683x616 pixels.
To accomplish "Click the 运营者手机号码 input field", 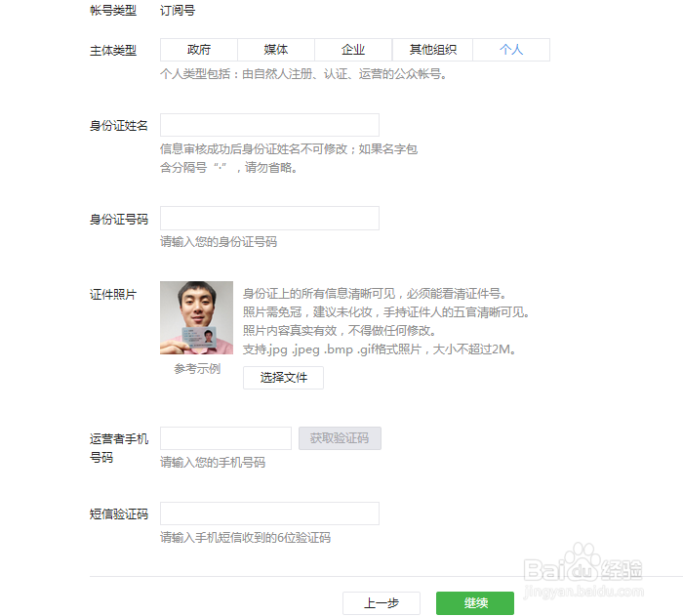I will 225,438.
